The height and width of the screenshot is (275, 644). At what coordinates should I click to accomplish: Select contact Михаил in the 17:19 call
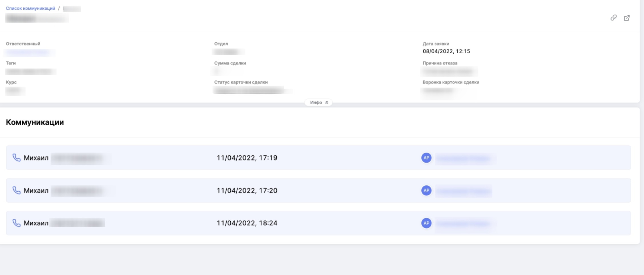[36, 158]
